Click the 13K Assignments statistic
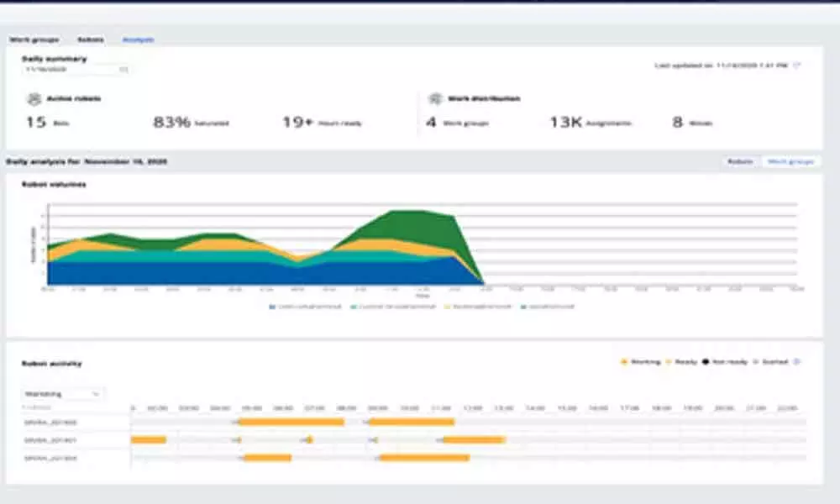The image size is (840, 504). click(591, 123)
